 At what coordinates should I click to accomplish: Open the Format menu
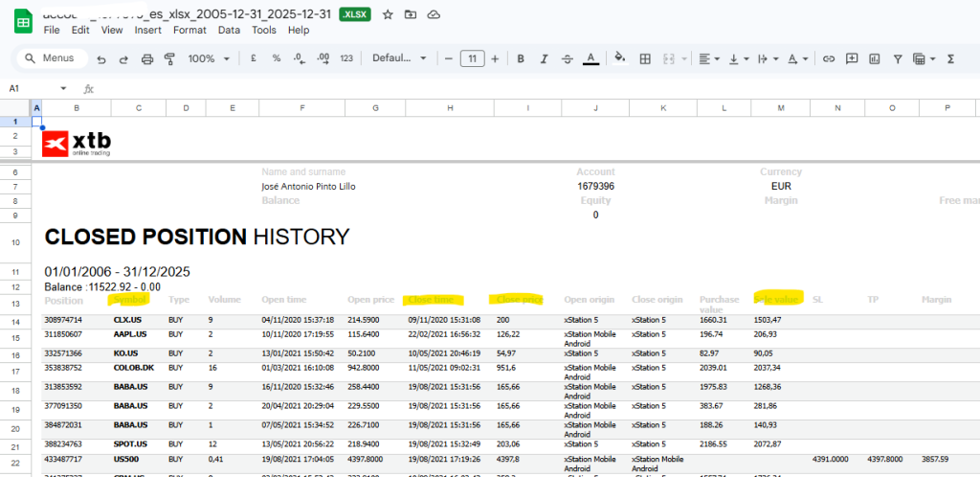[x=189, y=30]
